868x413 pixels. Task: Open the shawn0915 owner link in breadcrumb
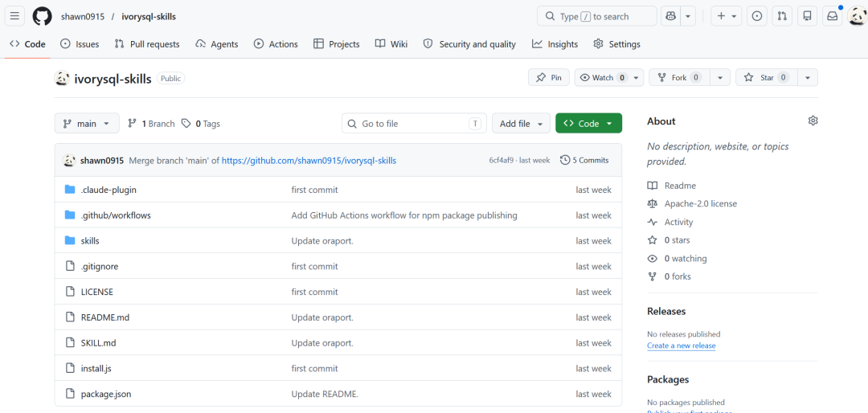click(83, 17)
